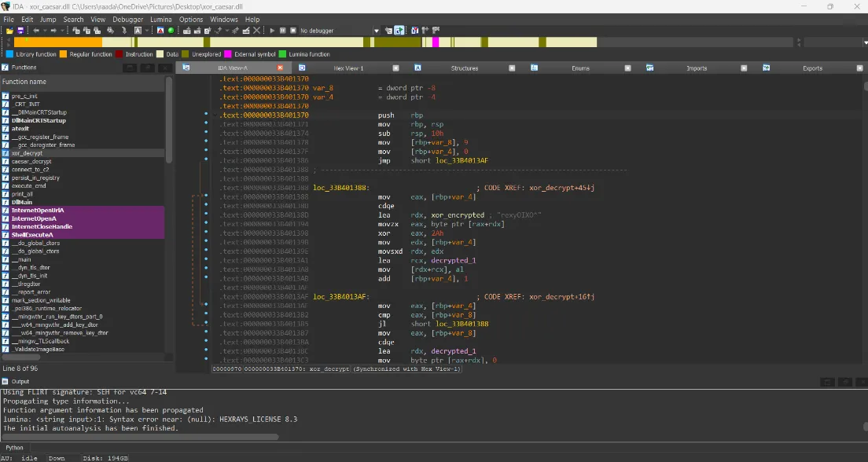Open the Edit menu
868x462 pixels.
point(27,19)
